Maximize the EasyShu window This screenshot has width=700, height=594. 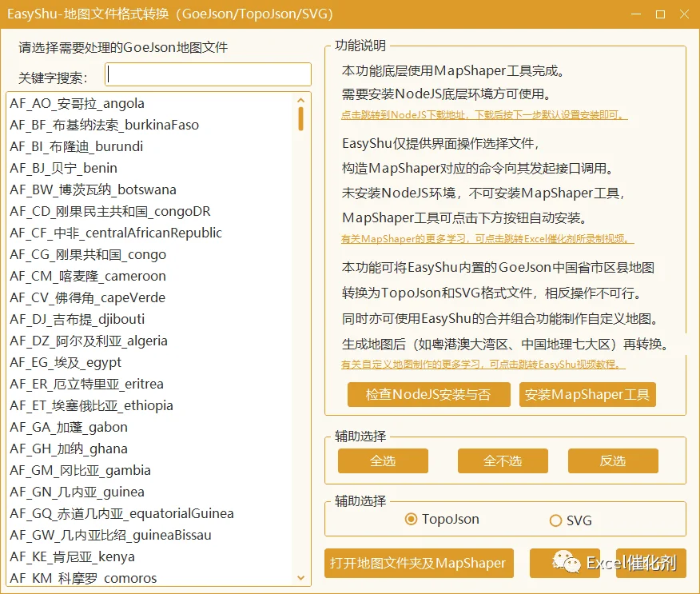(660, 14)
